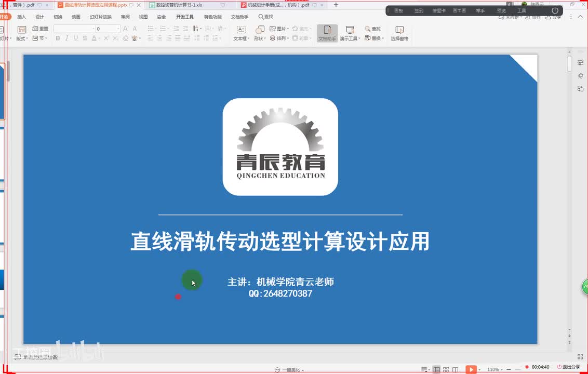Click the zoom out minus button
This screenshot has height=374, width=588.
[509, 370]
